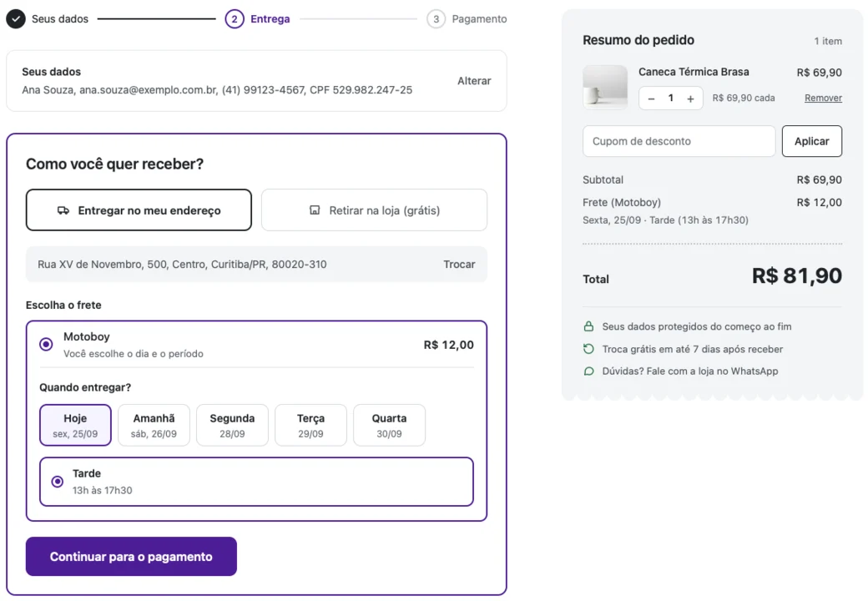
Task: Open the Entrega step label
Action: pos(270,19)
